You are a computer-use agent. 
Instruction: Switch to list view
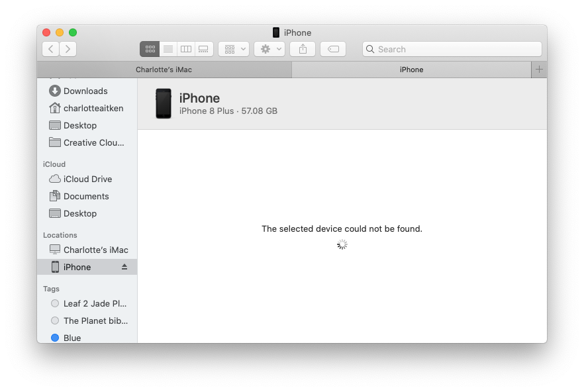168,49
